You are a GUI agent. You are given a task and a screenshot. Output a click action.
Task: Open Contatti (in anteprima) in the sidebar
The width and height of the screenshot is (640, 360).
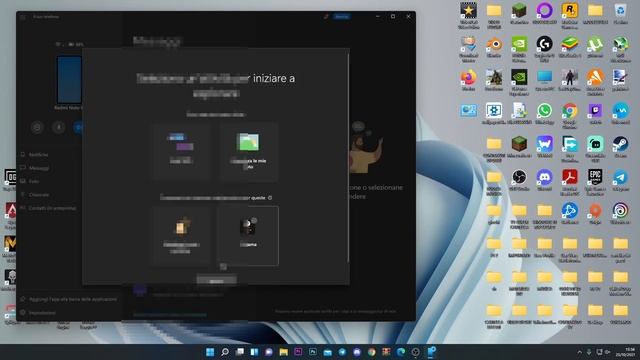click(52, 208)
